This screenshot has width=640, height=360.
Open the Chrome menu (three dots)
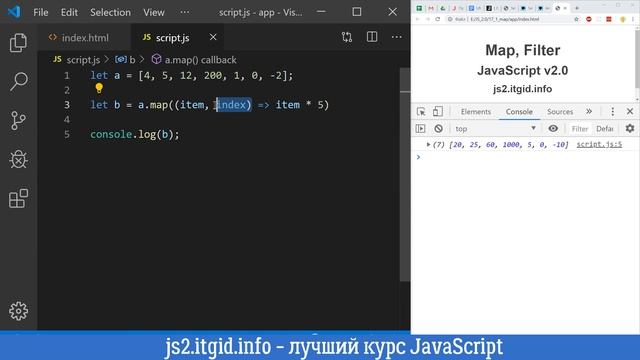point(633,19)
